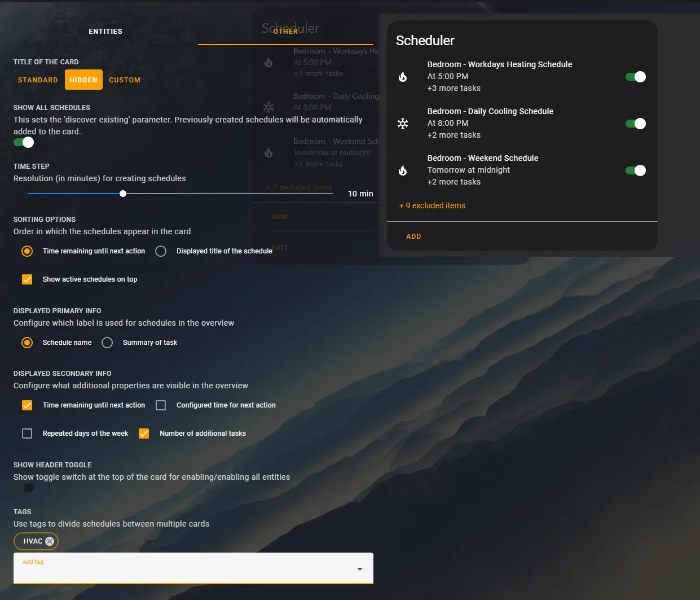Disable the Bedroom Weekend Schedule switch
Image resolution: width=700 pixels, height=600 pixels.
[636, 170]
